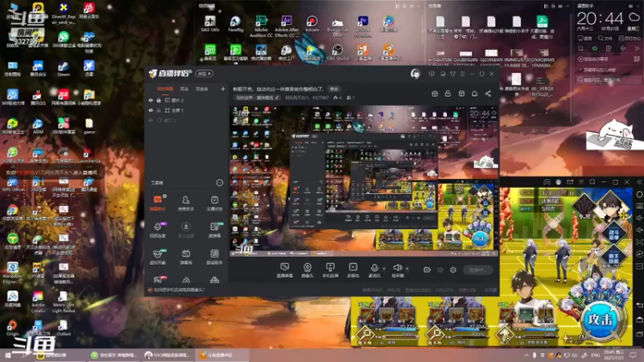This screenshot has height=362, width=644.
Task: Open the virtual avatar face tool
Action: coord(158,257)
